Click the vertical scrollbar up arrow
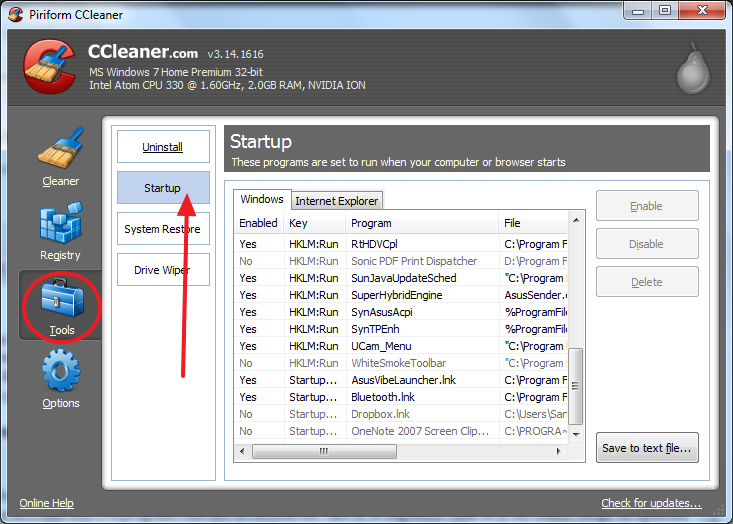733x524 pixels. point(576,220)
